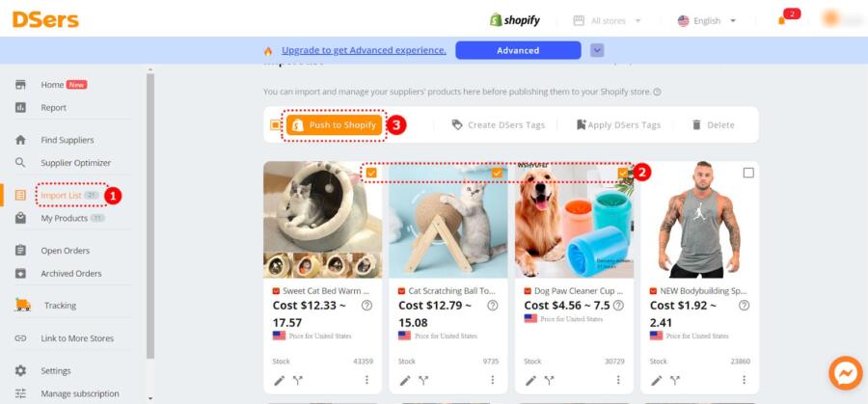
Task: Click edit pencil on Sweet Cat Bed card
Action: (280, 380)
